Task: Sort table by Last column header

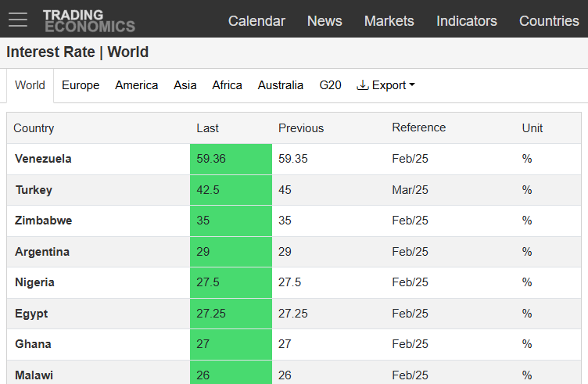Action: [x=207, y=128]
